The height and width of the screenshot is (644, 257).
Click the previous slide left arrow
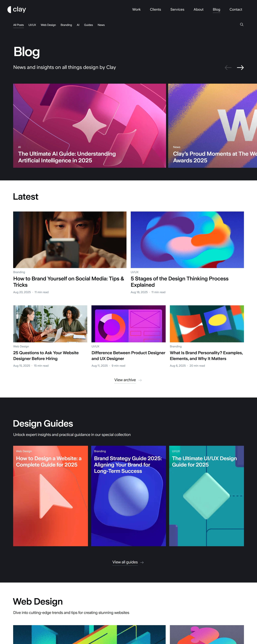tap(228, 67)
